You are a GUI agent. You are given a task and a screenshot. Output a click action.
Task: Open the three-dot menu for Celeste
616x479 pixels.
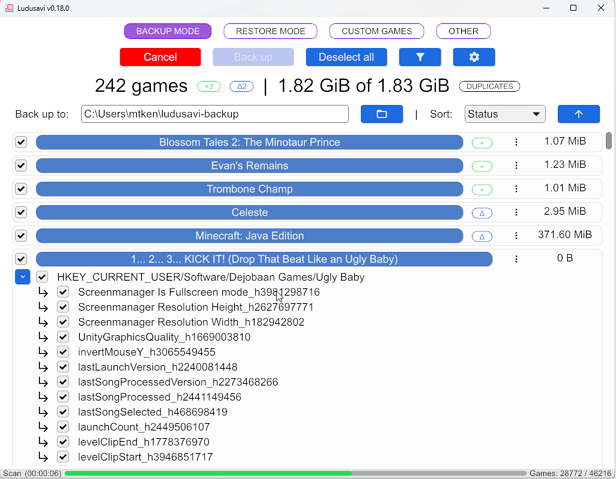coord(516,212)
